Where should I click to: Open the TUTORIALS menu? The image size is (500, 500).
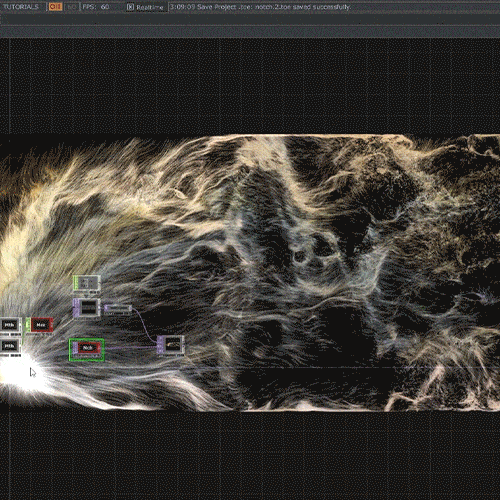click(20, 7)
